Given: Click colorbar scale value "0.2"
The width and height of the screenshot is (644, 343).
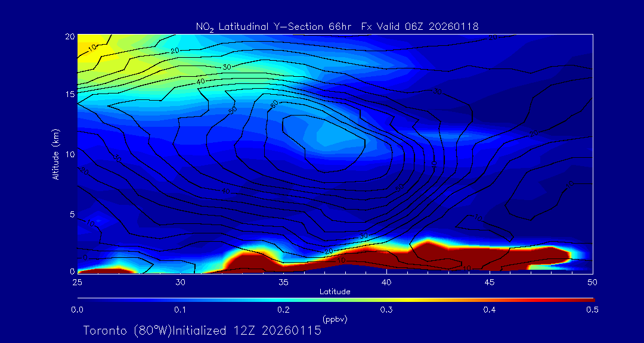Looking at the screenshot, I should 283,310.
